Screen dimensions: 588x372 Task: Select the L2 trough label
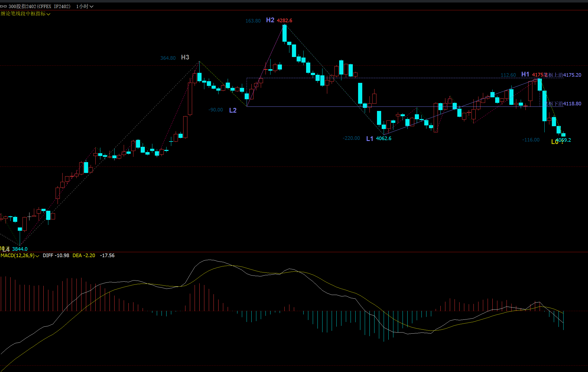click(233, 110)
